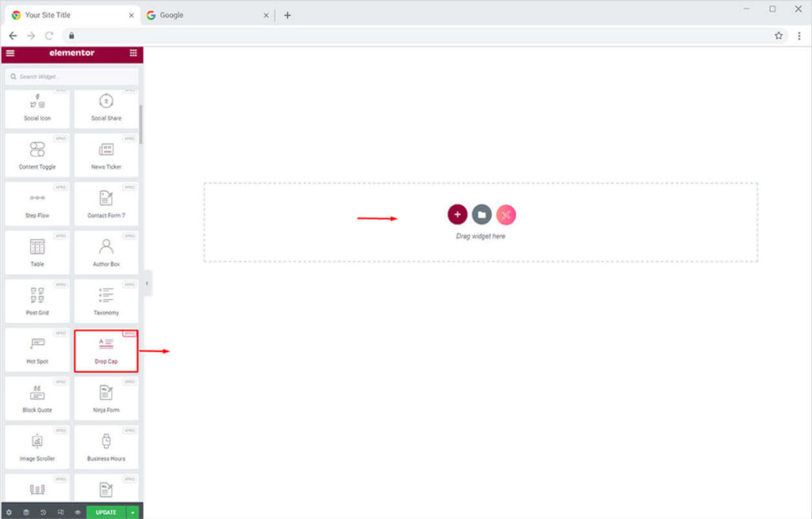Expand save options arrow beside Update

tap(132, 512)
